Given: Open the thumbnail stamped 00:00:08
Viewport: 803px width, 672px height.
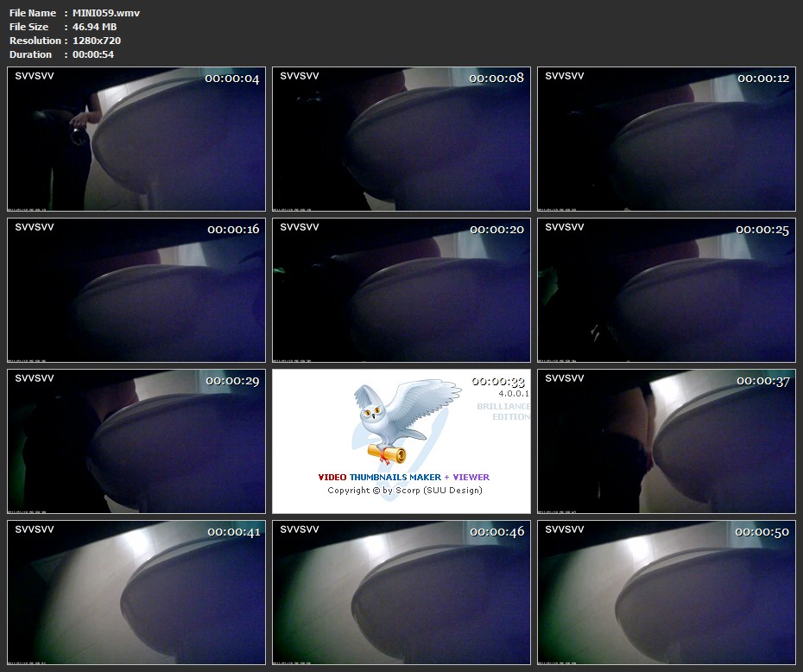Looking at the screenshot, I should (x=401, y=139).
